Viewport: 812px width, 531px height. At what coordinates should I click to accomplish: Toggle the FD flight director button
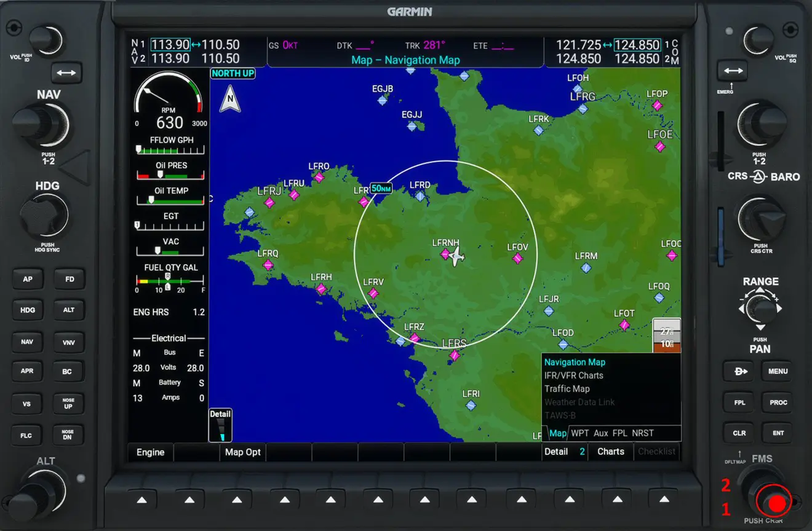(x=70, y=279)
